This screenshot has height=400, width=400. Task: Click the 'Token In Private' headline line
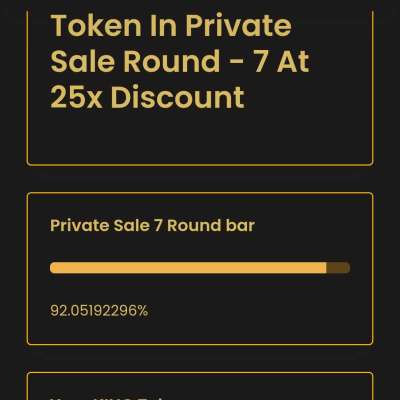[171, 26]
